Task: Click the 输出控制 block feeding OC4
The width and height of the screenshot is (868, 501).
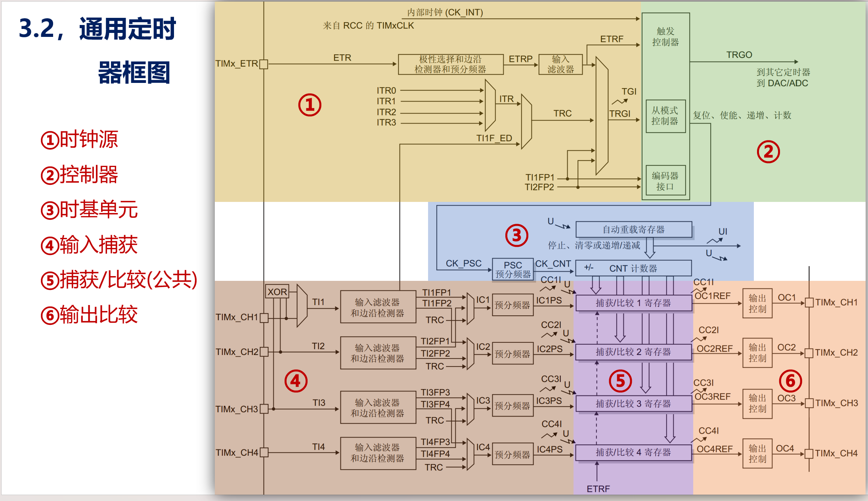Action: [x=757, y=453]
